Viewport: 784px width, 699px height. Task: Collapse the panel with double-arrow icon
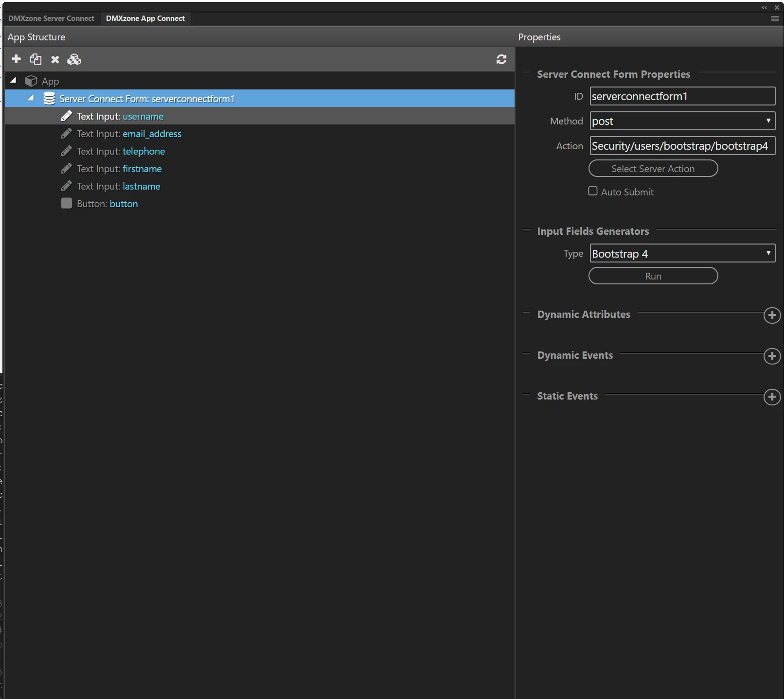pyautogui.click(x=764, y=7)
